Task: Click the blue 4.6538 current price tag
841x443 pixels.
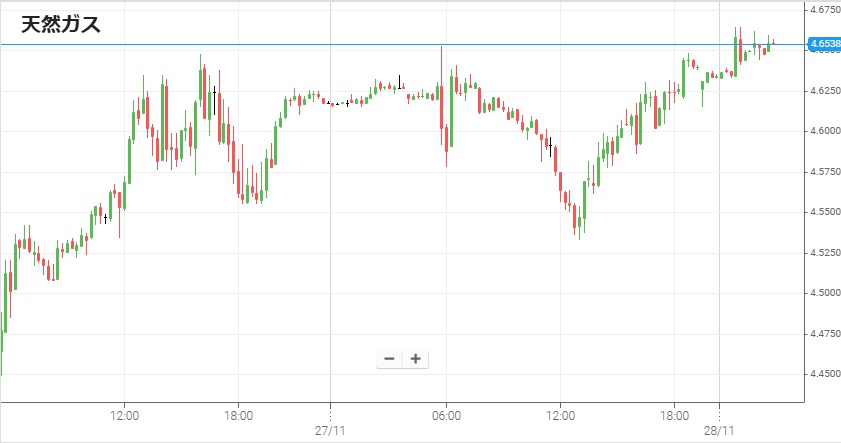Action: 823,45
